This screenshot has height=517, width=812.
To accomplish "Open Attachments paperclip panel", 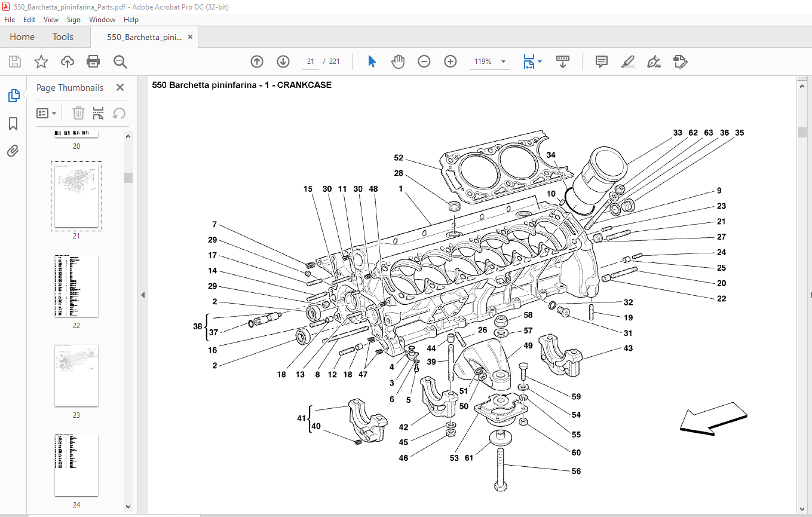I will [x=13, y=151].
